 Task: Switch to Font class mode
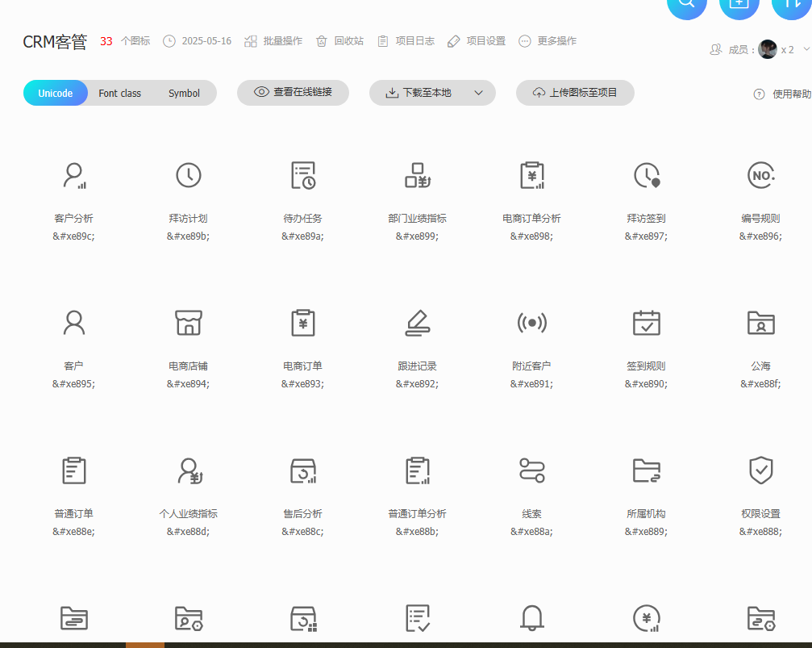pyautogui.click(x=119, y=94)
